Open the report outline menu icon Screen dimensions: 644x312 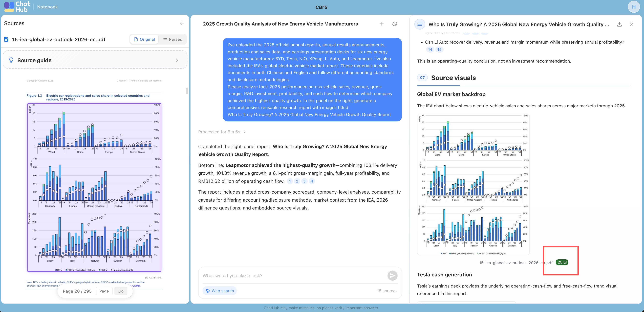[x=419, y=24]
